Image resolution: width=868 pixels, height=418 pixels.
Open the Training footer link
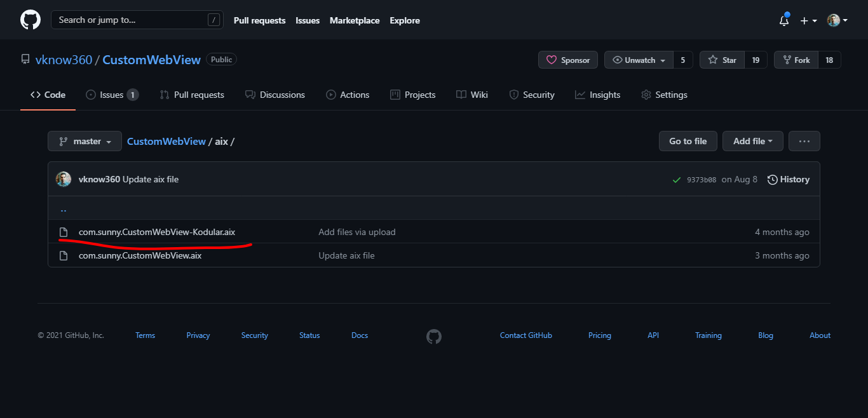(x=709, y=335)
